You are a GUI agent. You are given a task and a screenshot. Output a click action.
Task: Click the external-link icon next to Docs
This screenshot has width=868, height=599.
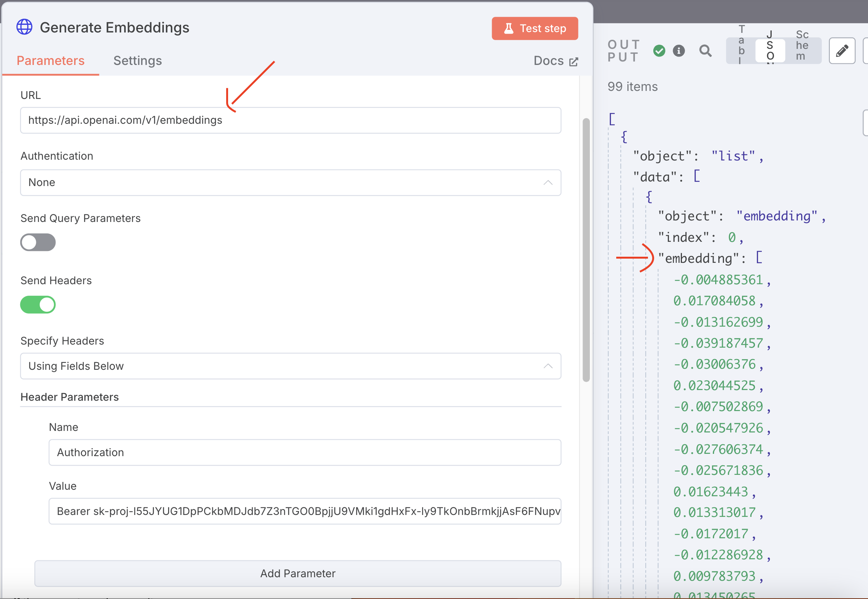pos(573,61)
